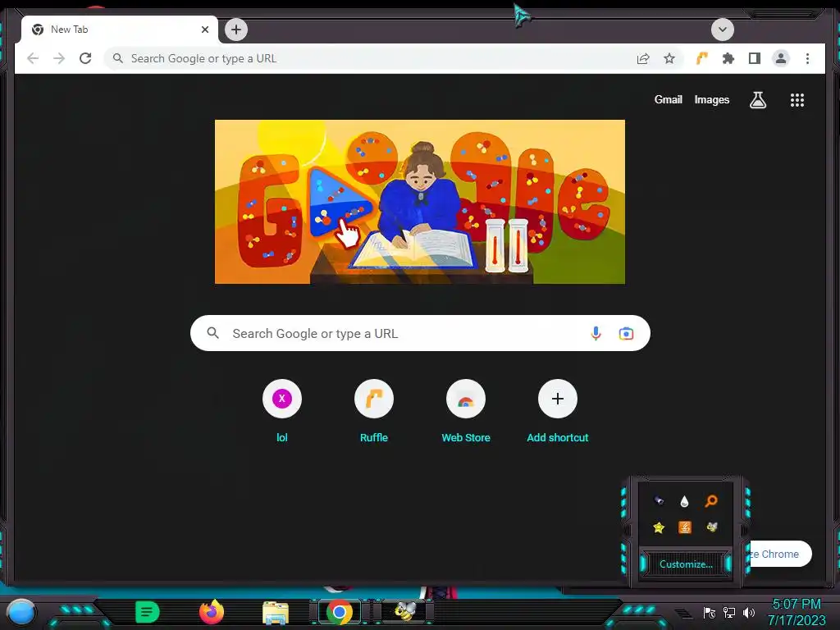Click the Java tray icon
Viewport: 840px width, 630px height.
(x=685, y=527)
